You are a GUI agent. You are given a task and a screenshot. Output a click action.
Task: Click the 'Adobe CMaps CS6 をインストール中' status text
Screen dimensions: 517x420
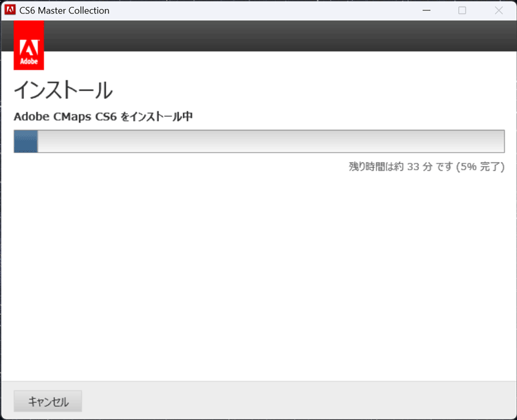tap(103, 116)
